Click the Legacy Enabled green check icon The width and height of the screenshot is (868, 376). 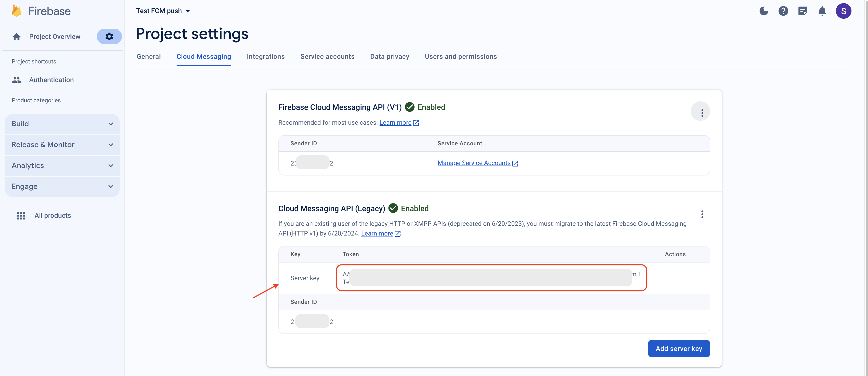point(393,208)
